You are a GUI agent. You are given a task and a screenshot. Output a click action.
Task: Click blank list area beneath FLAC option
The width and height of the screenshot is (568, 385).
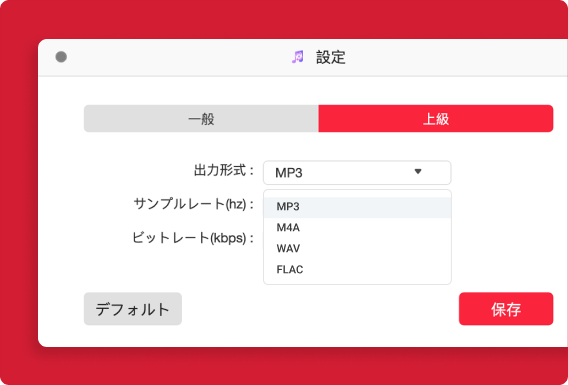tap(357, 282)
